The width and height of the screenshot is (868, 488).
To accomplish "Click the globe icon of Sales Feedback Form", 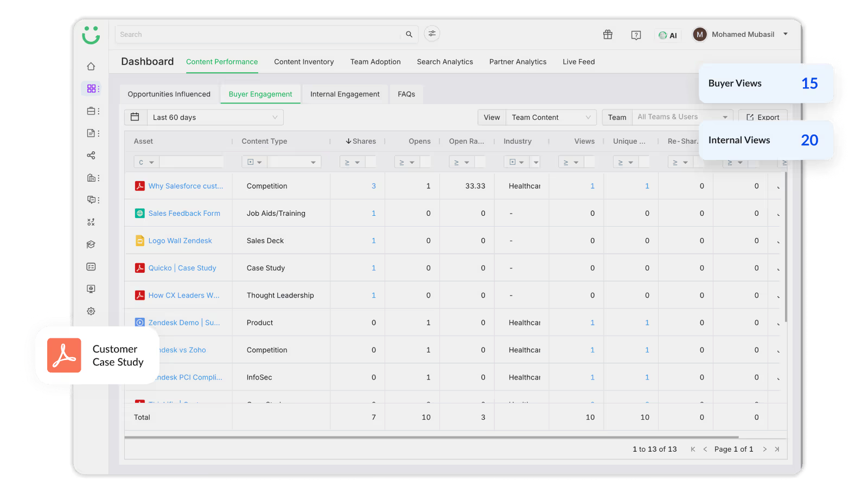I will tap(139, 213).
